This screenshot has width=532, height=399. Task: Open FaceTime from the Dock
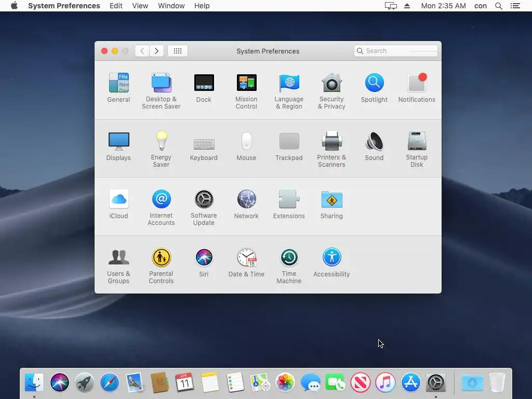335,382
